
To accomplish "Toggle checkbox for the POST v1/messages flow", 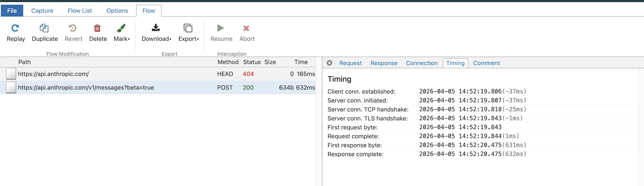I will [x=11, y=88].
